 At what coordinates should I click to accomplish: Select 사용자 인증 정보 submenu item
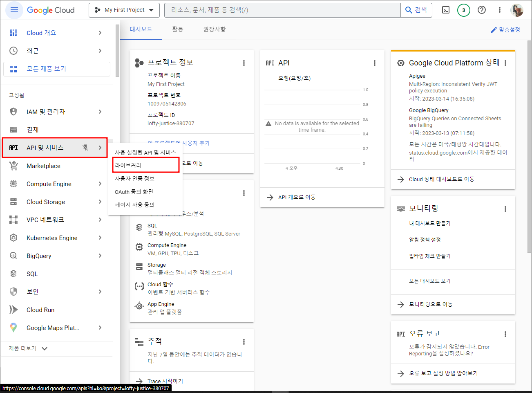coord(145,178)
